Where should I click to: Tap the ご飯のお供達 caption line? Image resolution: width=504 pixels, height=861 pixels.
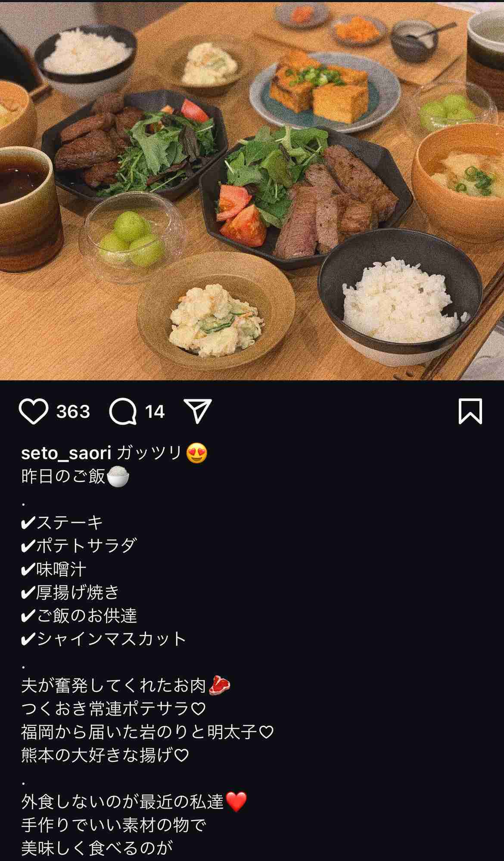79,615
